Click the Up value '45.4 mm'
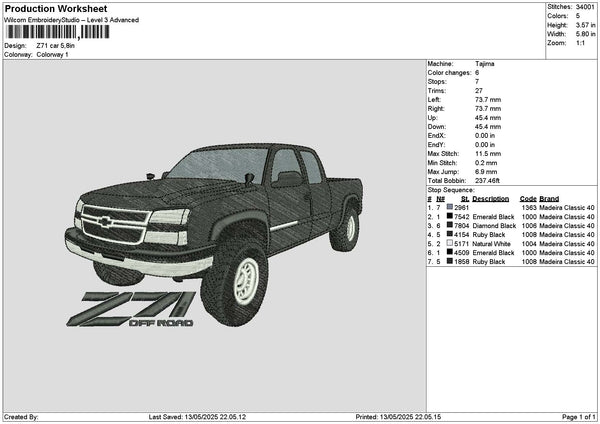This screenshot has height=424, width=600. [488, 118]
